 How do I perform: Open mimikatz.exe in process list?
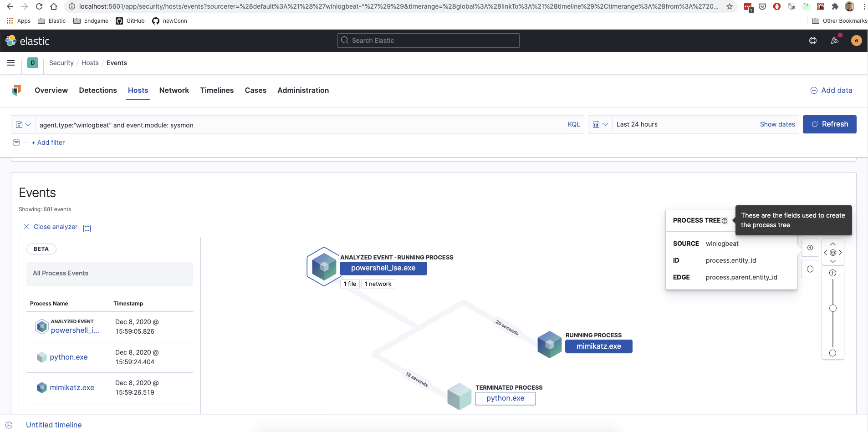72,388
